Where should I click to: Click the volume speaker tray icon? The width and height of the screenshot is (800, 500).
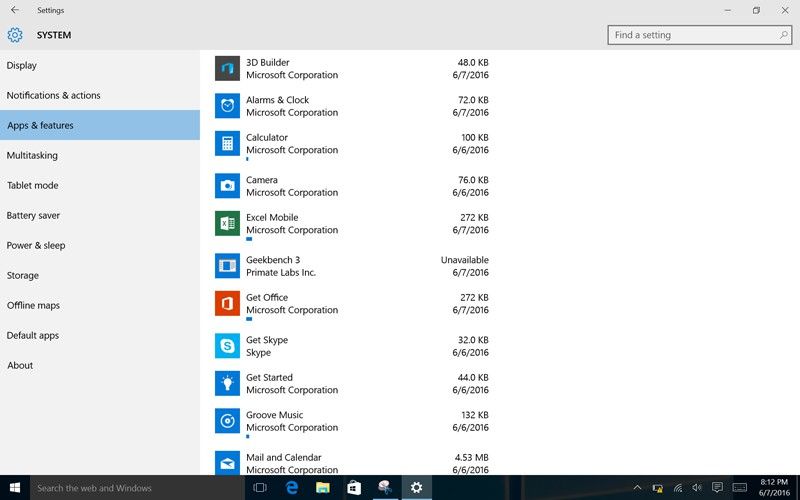pos(696,488)
